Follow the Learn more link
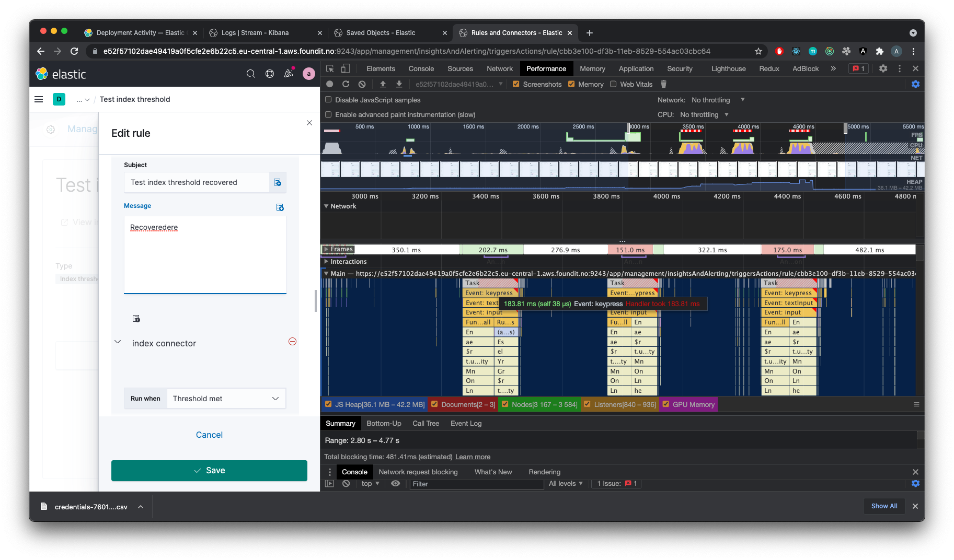The image size is (954, 560). click(x=473, y=457)
